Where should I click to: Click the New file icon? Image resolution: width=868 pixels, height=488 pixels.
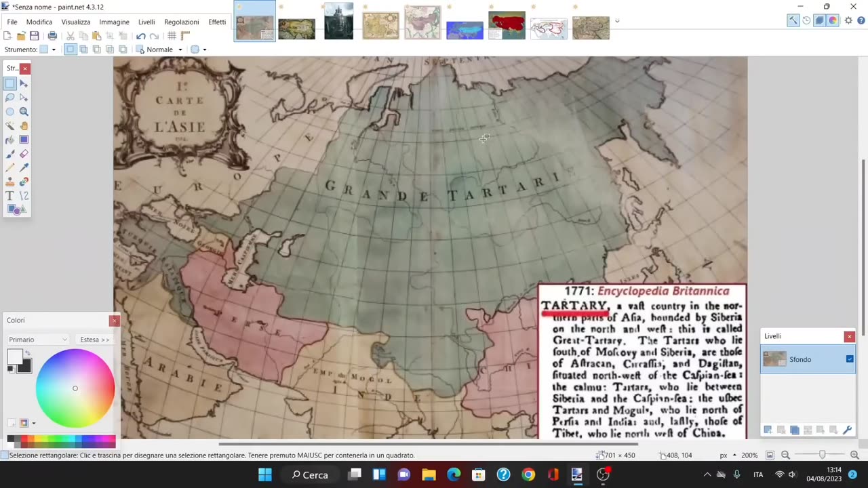[8, 36]
